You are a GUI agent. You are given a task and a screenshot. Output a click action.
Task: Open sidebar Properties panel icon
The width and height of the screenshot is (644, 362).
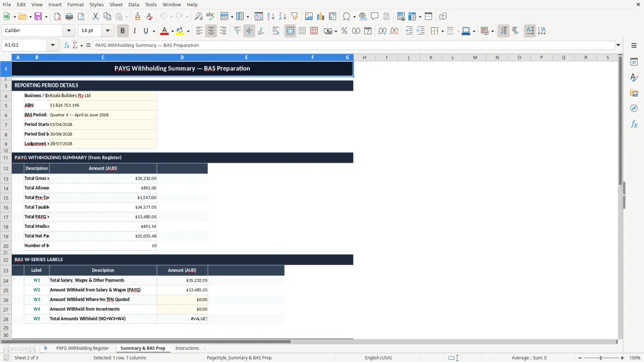634,62
